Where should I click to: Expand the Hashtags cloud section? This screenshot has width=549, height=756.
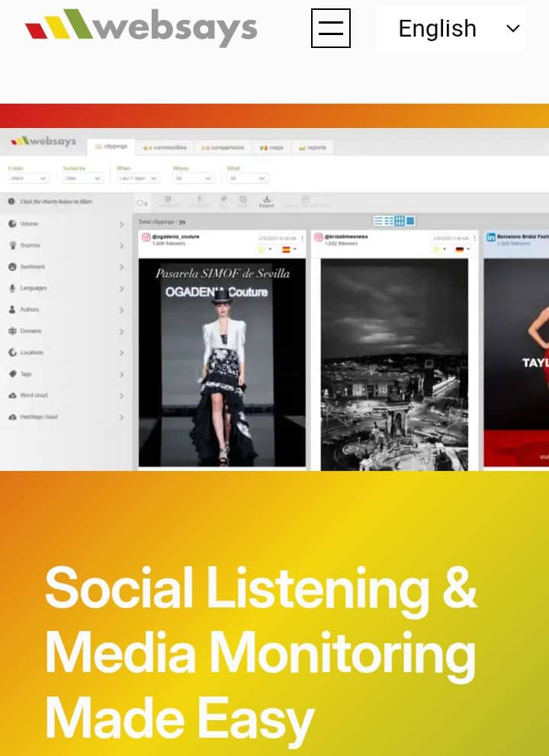coord(121,417)
